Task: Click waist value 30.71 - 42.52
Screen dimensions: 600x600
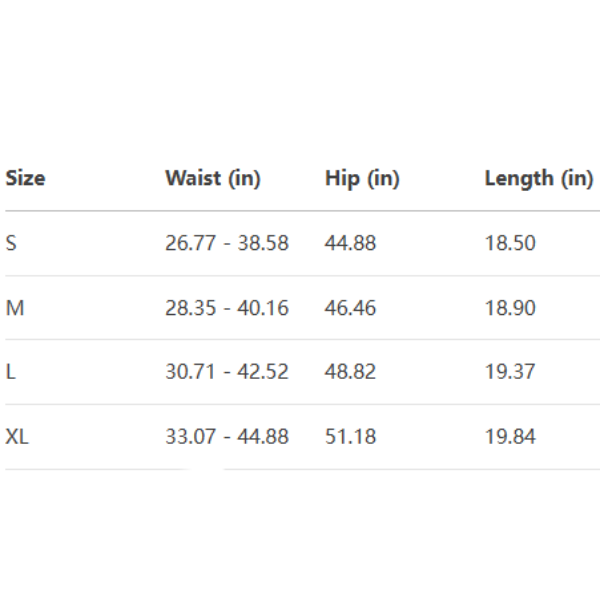Action: click(x=226, y=372)
